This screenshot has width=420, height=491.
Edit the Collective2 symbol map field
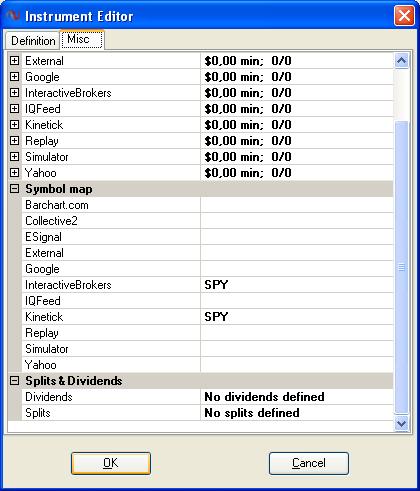tap(297, 221)
